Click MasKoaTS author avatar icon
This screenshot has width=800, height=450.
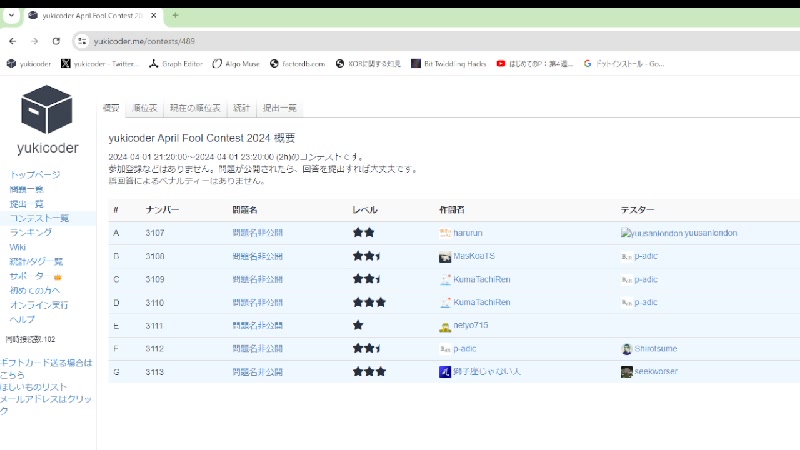445,257
